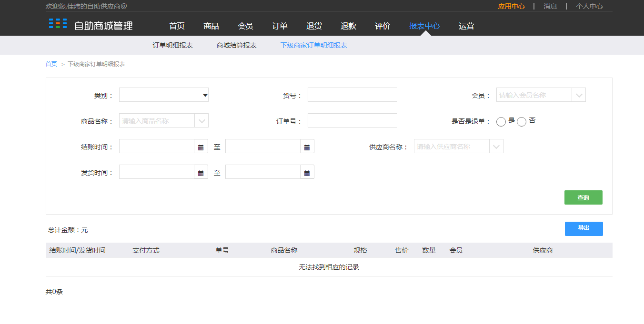Click the 供应商 column header
Viewport: 644px width, 324px height.
[543, 250]
